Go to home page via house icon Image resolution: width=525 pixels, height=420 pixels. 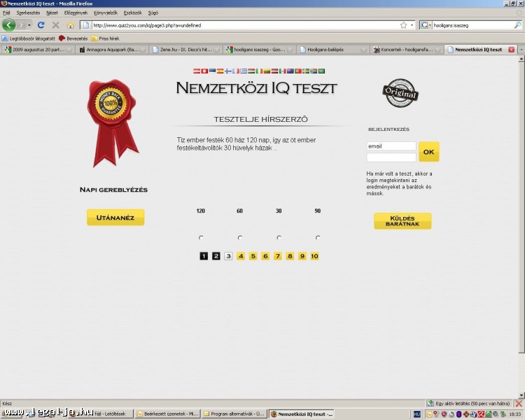pyautogui.click(x=70, y=25)
